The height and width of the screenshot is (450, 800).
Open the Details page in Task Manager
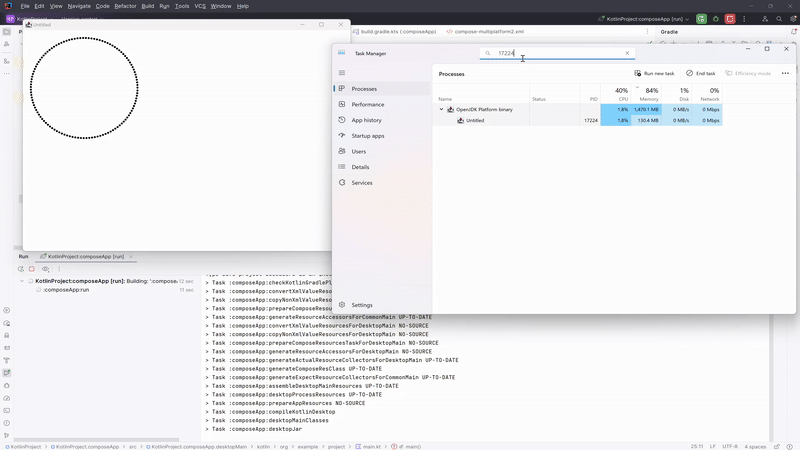382,167
